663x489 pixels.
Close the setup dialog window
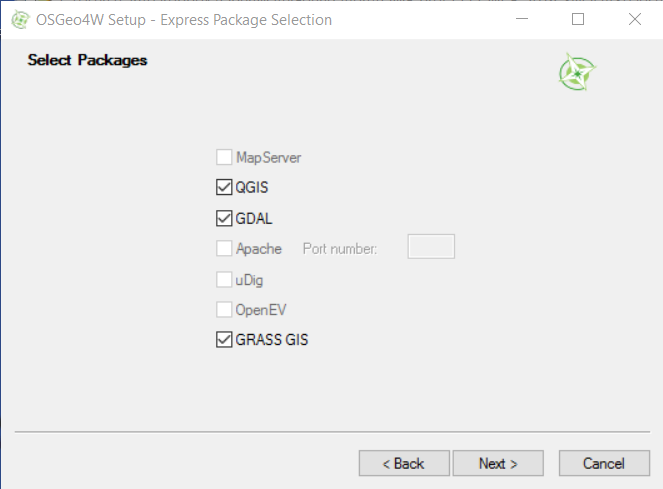coord(635,19)
